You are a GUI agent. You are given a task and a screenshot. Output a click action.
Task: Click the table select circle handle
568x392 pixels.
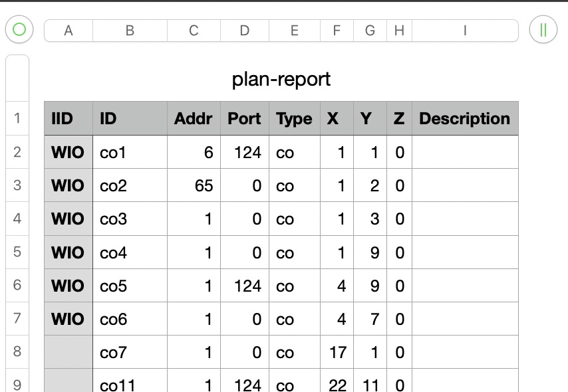coord(19,30)
